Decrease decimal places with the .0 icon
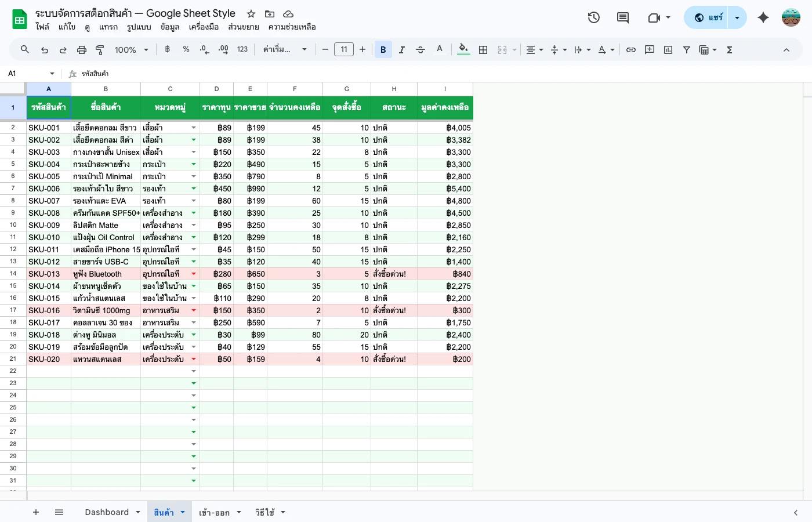Image resolution: width=812 pixels, height=522 pixels. pos(204,49)
